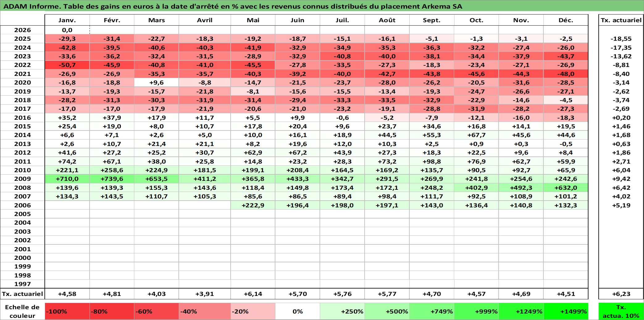Select the -1,3 cell in October 2025
The width and height of the screenshot is (644, 320).
click(476, 39)
